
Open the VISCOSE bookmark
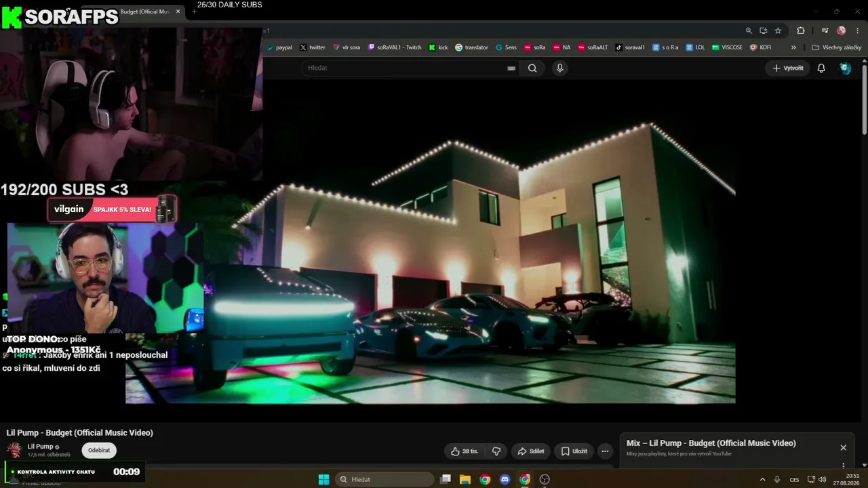[x=727, y=47]
